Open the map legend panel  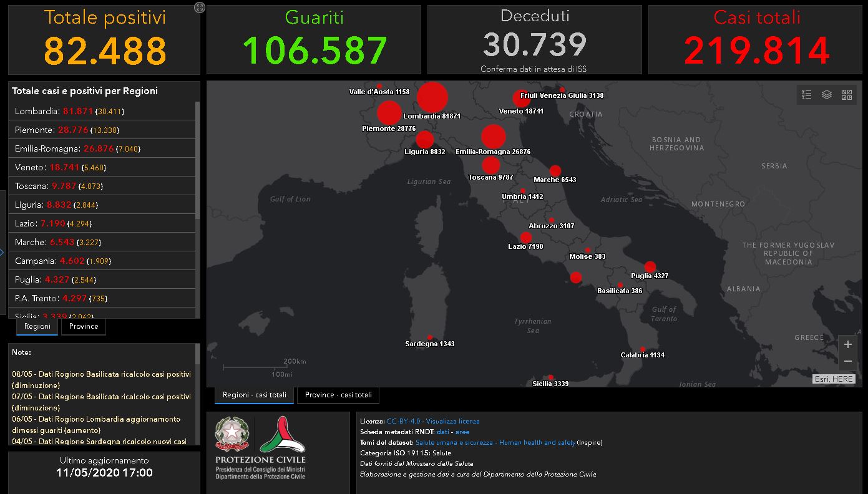(x=807, y=95)
